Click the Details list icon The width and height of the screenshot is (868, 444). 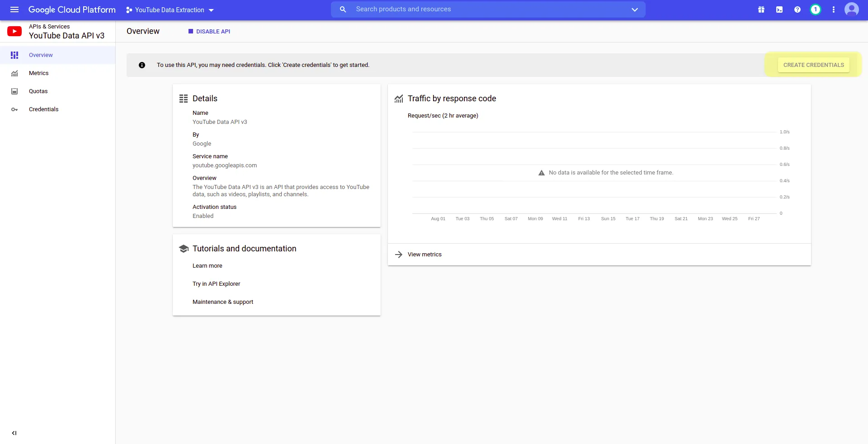click(x=184, y=99)
